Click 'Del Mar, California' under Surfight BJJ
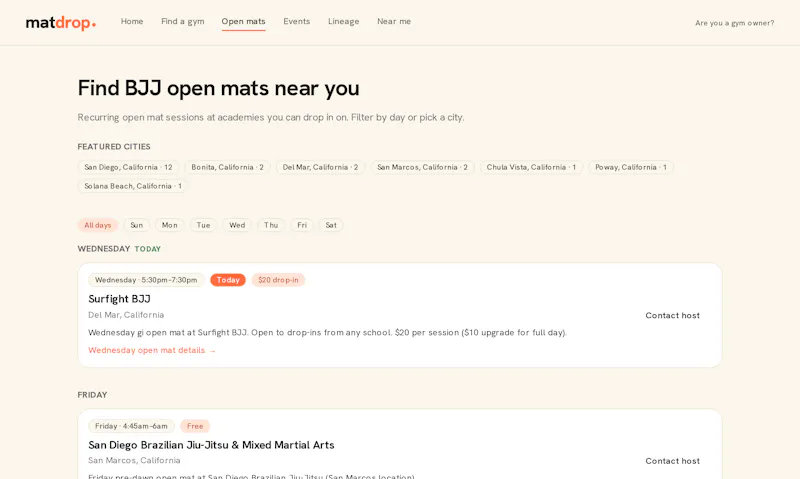Image resolution: width=800 pixels, height=479 pixels. 126,315
